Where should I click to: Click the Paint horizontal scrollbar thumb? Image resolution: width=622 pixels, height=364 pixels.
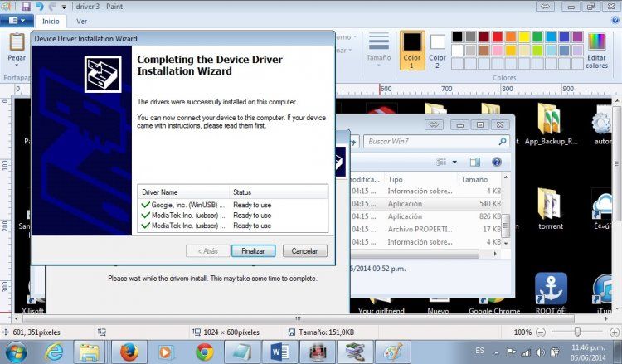(299, 318)
